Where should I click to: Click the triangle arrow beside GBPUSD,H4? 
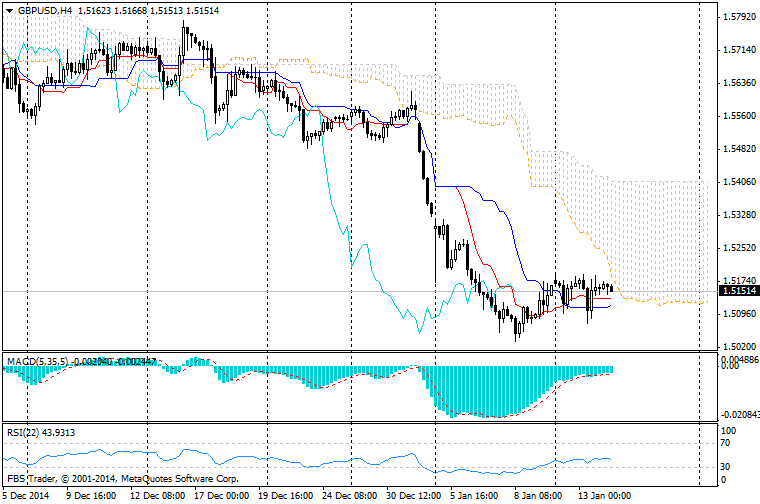9,11
